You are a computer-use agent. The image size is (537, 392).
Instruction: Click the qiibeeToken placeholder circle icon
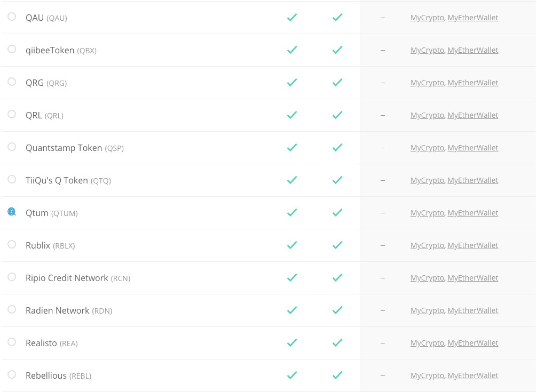pyautogui.click(x=12, y=49)
